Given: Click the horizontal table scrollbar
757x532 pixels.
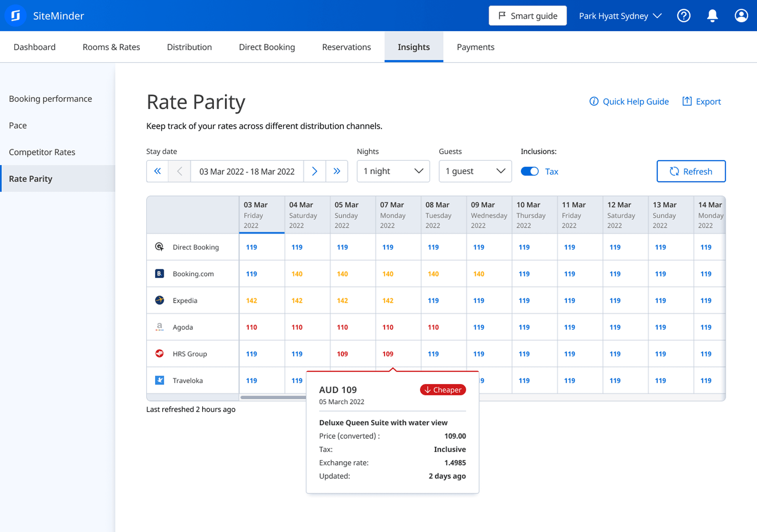Looking at the screenshot, I should point(273,398).
